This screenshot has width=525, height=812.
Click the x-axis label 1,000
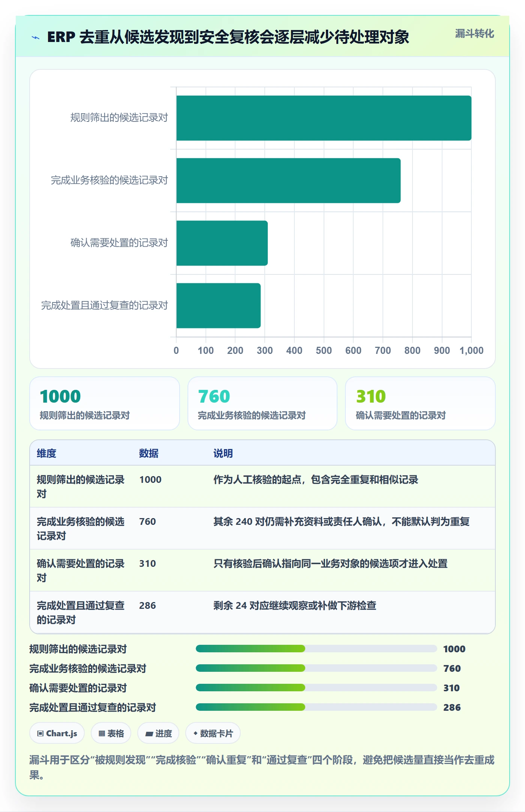[x=471, y=351]
